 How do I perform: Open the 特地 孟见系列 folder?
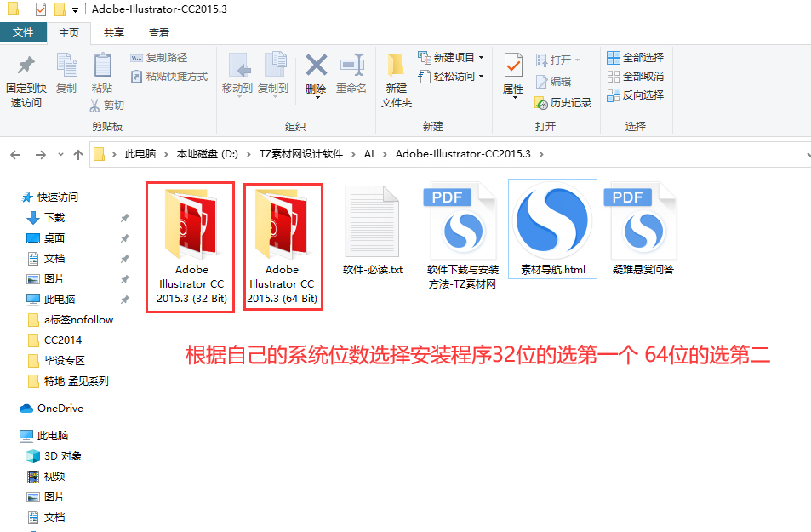pos(68,381)
